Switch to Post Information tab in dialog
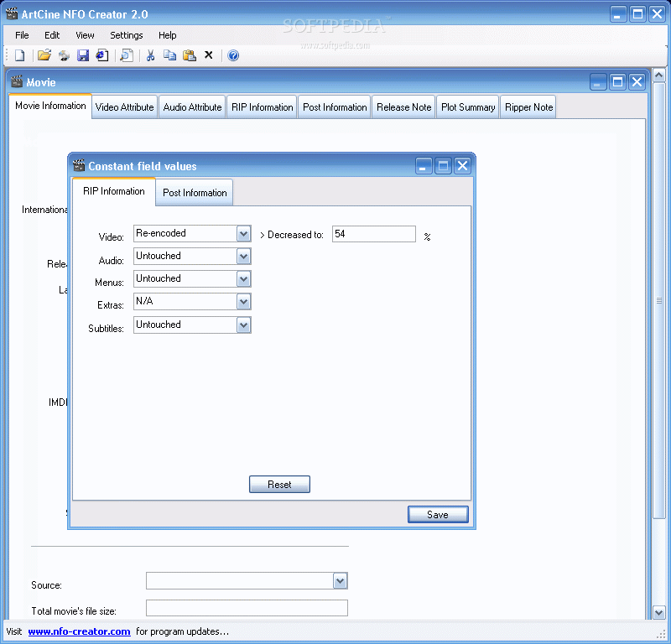The width and height of the screenshot is (671, 644). (195, 193)
